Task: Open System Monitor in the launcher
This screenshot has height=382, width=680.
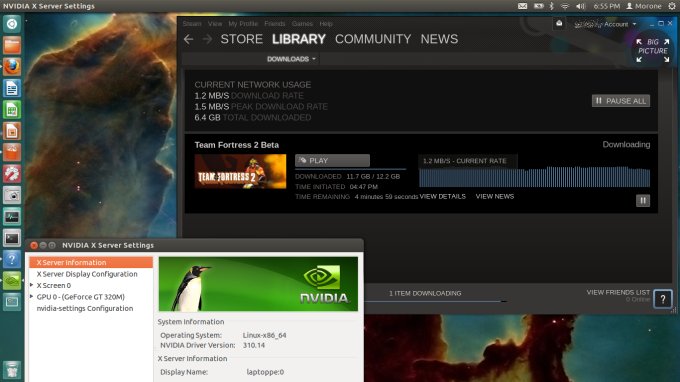Action: pos(12,216)
